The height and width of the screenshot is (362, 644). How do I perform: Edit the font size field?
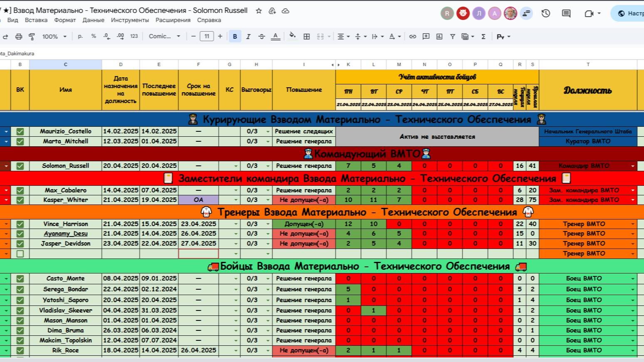[x=207, y=37]
